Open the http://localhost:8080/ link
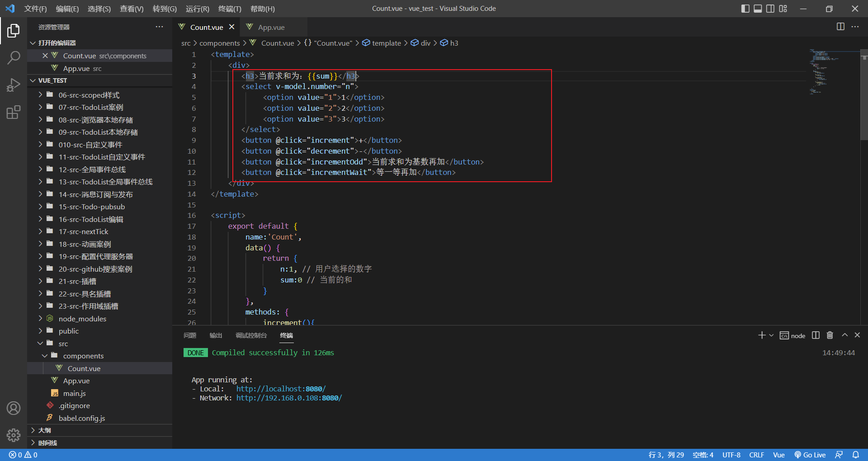The image size is (868, 461). (x=281, y=389)
